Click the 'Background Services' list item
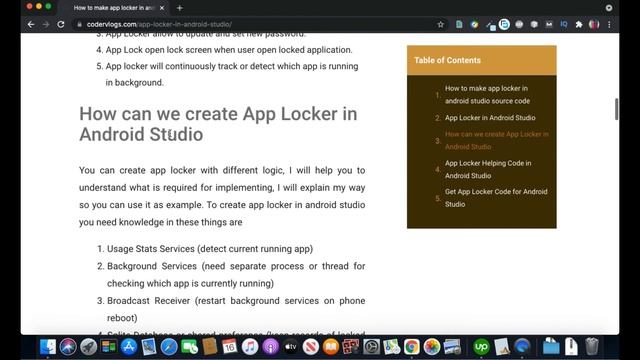Screen dimensions: 640x360 point(236,274)
